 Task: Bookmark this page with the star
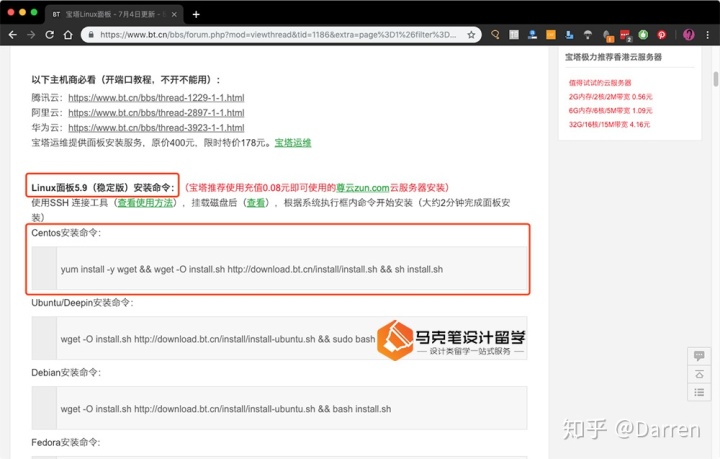point(471,35)
